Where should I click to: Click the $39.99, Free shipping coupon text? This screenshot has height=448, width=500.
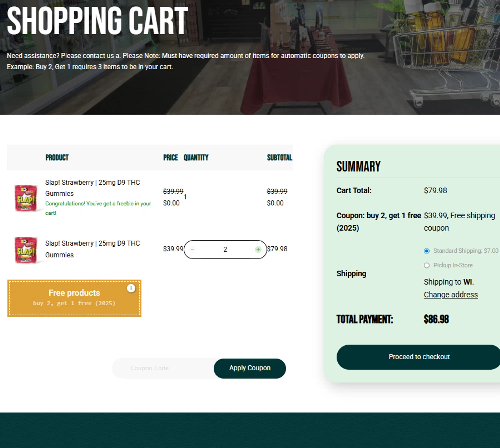point(459,222)
